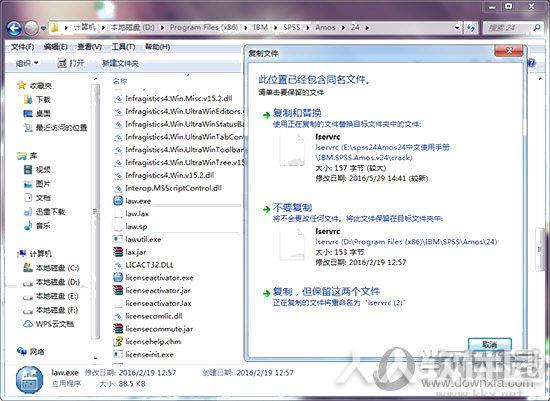Click the SPSS breadcrumb in address bar
Viewport: 550px width, 401px height.
coord(292,27)
